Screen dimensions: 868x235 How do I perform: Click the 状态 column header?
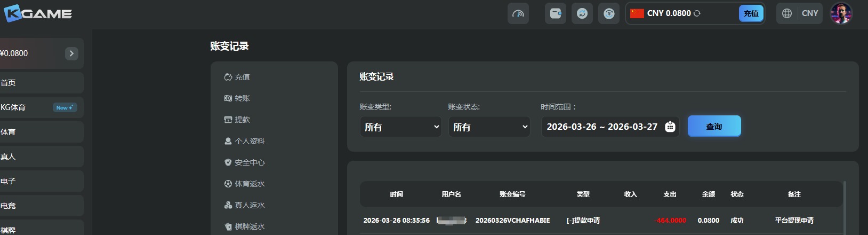(x=737, y=194)
